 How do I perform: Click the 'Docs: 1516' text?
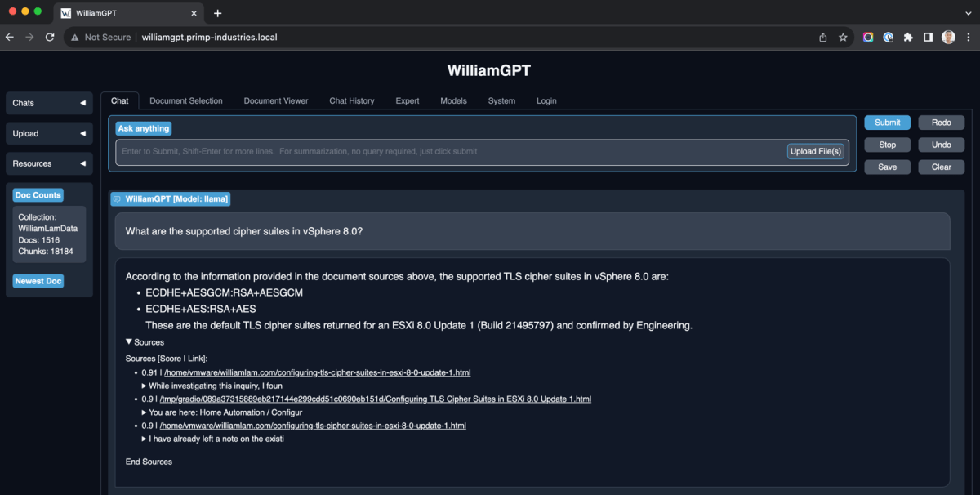39,240
